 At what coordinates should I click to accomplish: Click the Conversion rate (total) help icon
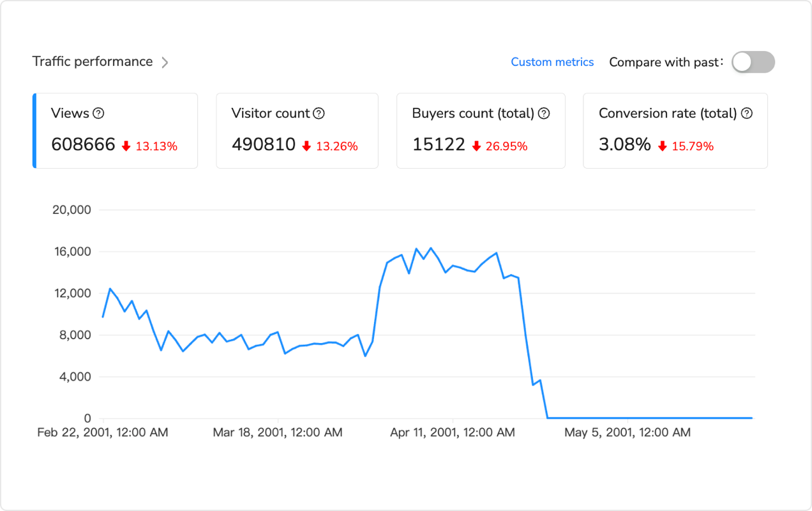click(x=748, y=113)
